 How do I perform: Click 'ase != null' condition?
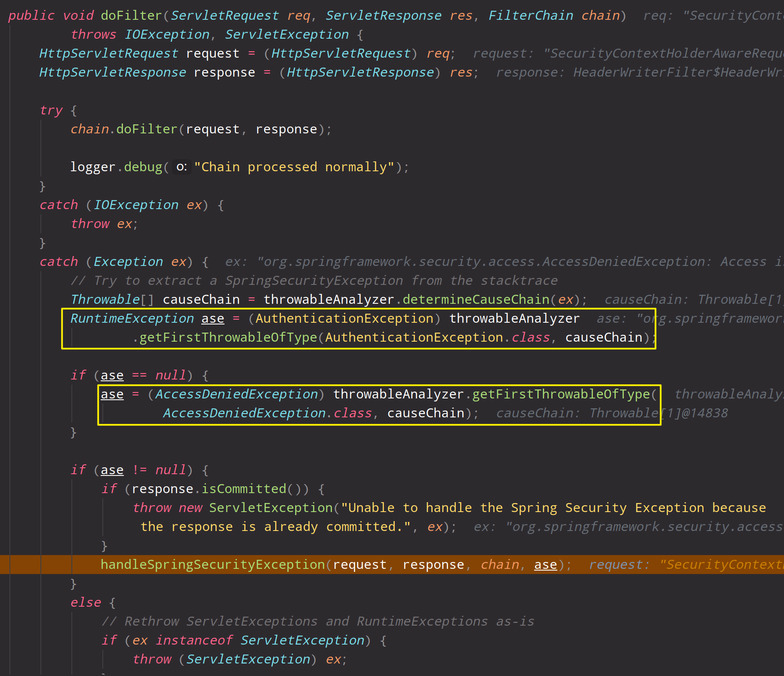pos(143,470)
